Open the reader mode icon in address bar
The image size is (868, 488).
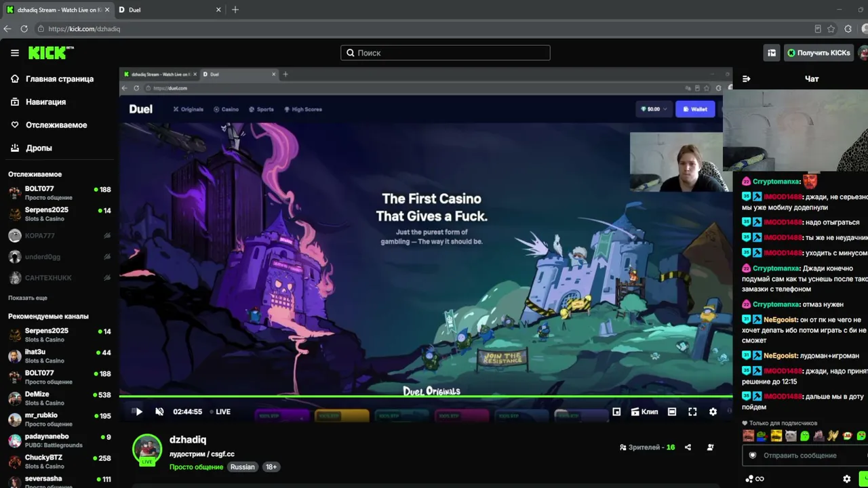point(818,29)
